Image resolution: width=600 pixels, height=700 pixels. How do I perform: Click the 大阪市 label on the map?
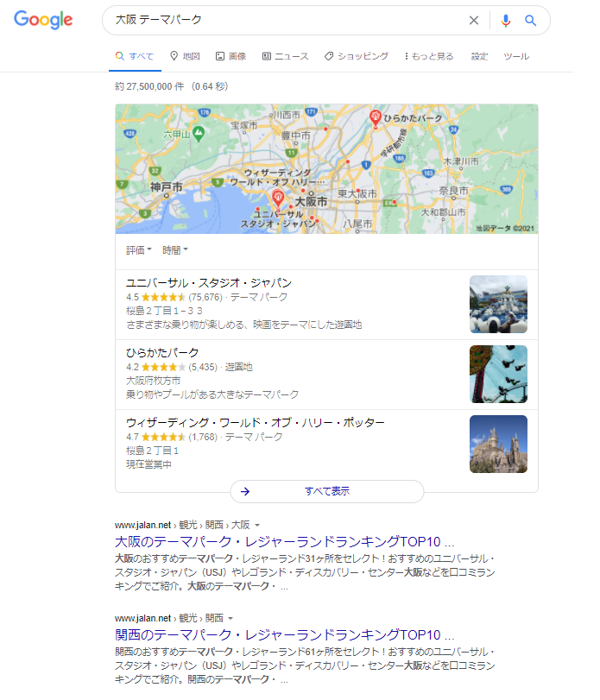(x=311, y=202)
